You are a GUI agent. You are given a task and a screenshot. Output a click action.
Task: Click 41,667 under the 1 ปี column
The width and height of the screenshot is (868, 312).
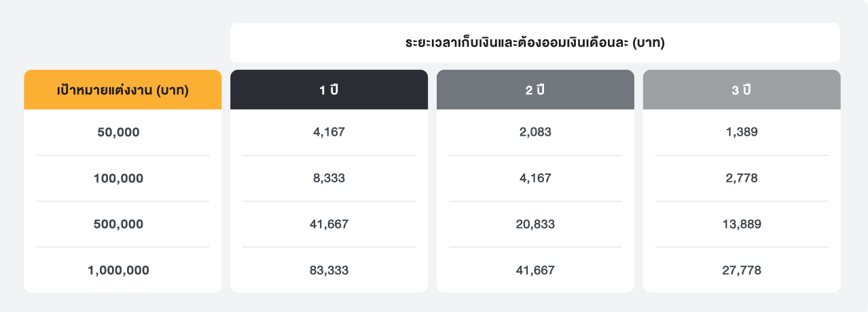(329, 224)
